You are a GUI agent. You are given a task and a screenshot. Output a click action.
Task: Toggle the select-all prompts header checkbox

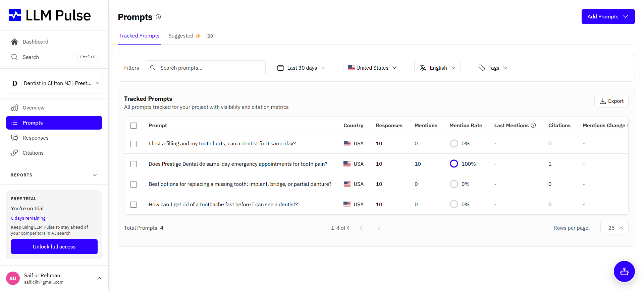(133, 126)
